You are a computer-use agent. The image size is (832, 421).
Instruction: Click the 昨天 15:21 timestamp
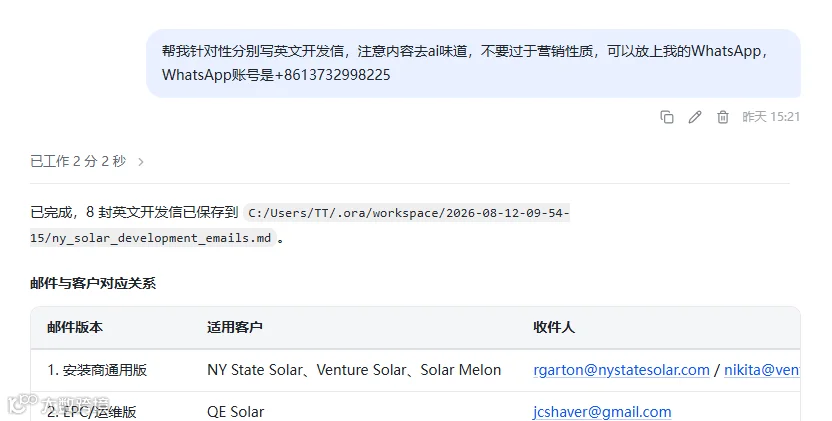(771, 117)
